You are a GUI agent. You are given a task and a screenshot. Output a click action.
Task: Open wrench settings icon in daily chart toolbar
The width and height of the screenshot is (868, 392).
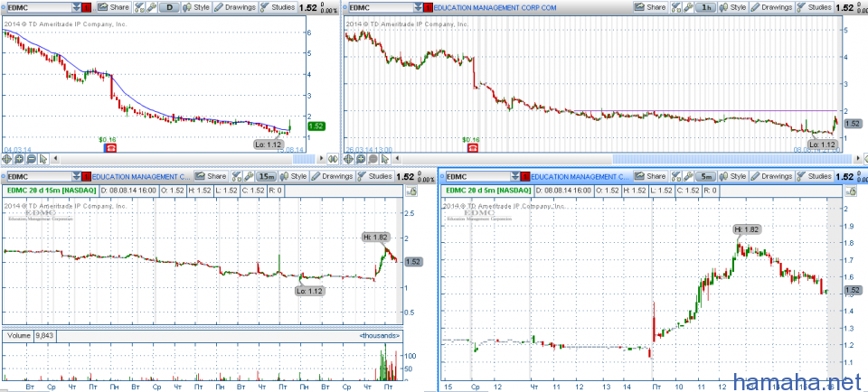pyautogui.click(x=150, y=8)
